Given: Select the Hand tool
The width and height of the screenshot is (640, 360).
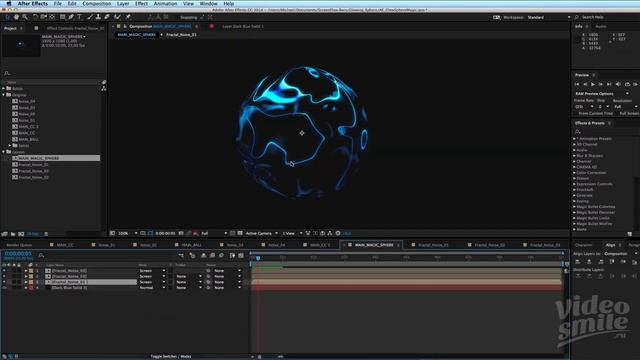Looking at the screenshot, I should [x=16, y=17].
